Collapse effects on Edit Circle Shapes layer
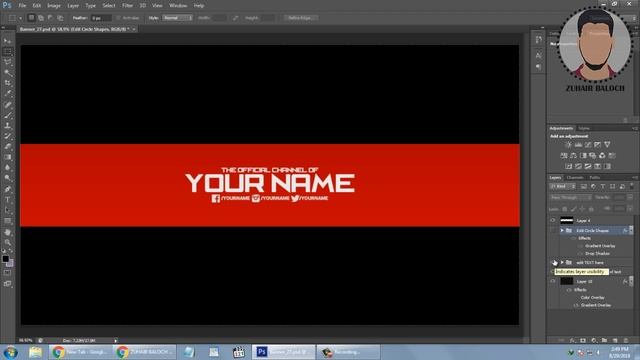The image size is (640, 360). 631,231
